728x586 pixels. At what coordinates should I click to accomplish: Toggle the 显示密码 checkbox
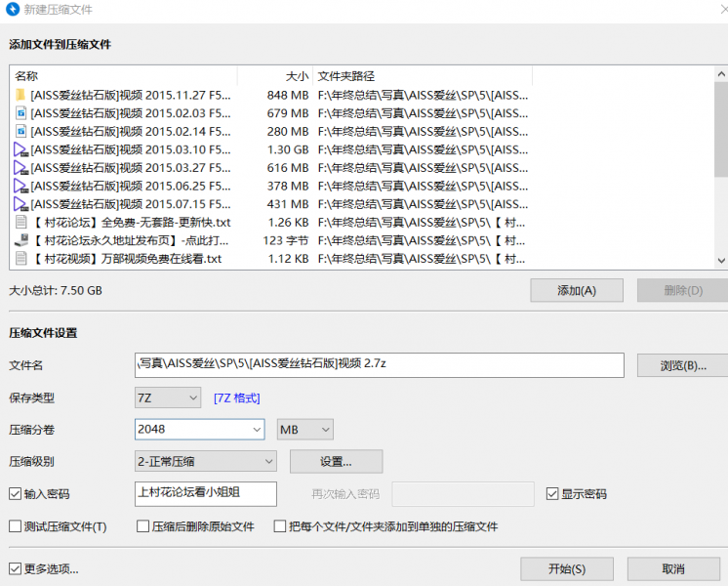click(x=552, y=494)
